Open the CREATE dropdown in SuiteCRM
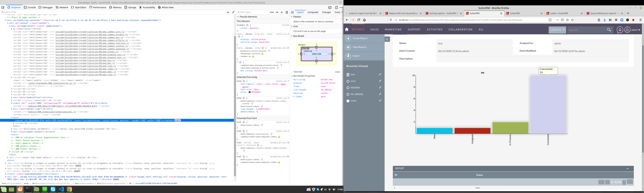This screenshot has height=193, width=644. coord(557,30)
